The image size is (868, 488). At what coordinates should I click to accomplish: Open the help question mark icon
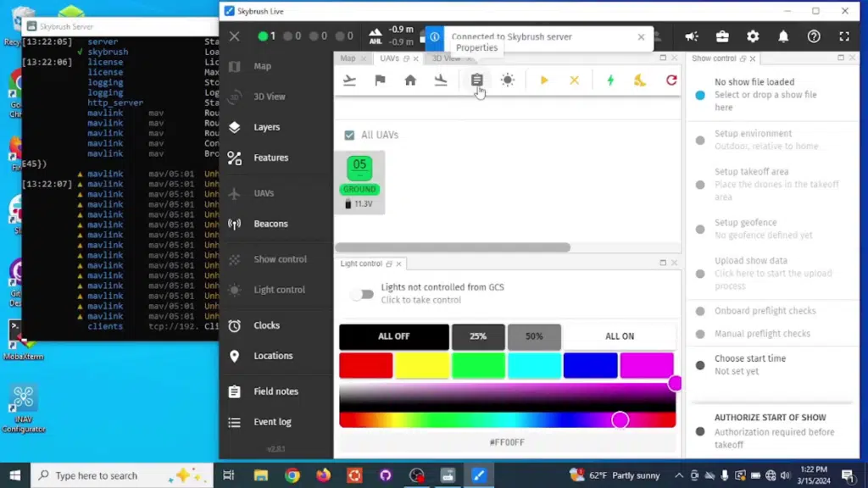[814, 36]
